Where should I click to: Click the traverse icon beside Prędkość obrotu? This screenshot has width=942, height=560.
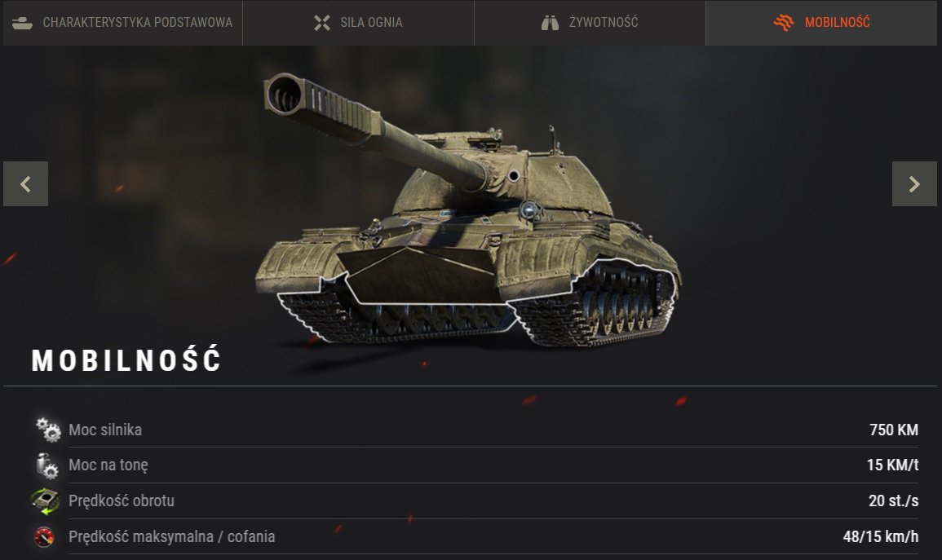(46, 501)
